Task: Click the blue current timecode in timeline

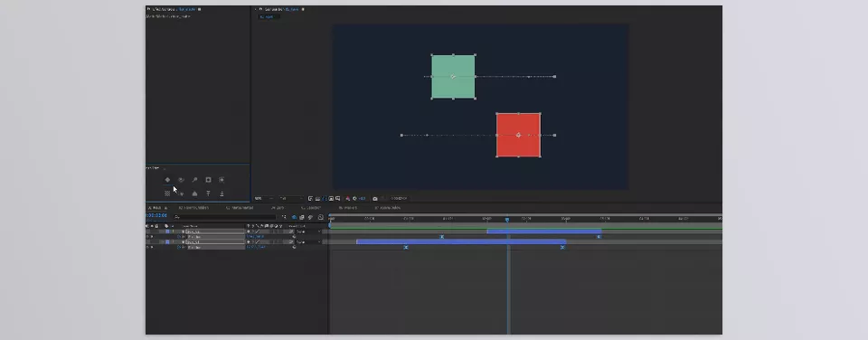Action: click(x=156, y=215)
